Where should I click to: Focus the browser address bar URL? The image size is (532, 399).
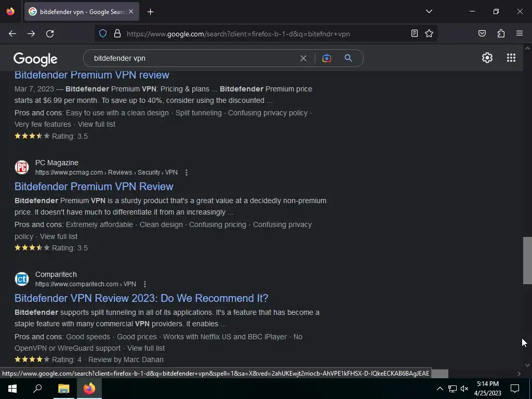point(238,34)
